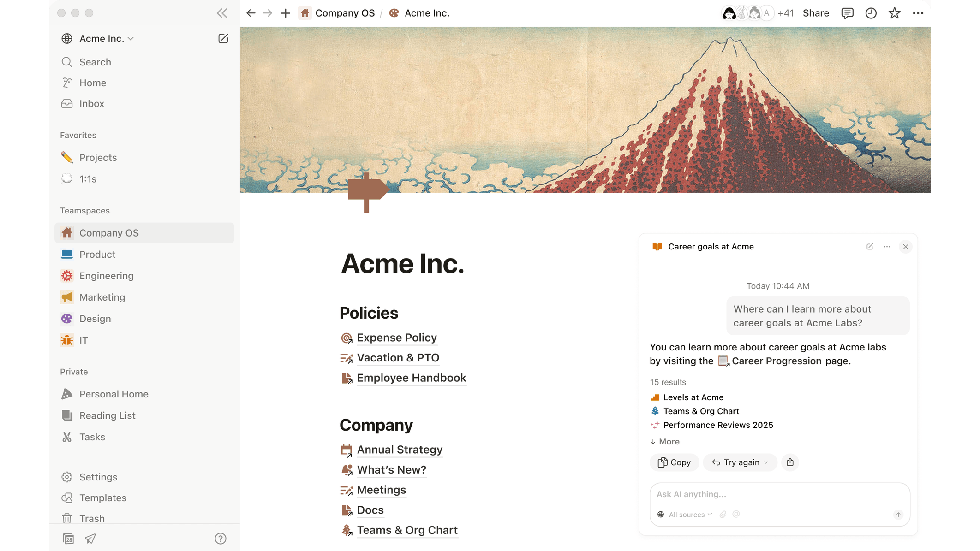Open the page history clock icon

[x=871, y=13]
